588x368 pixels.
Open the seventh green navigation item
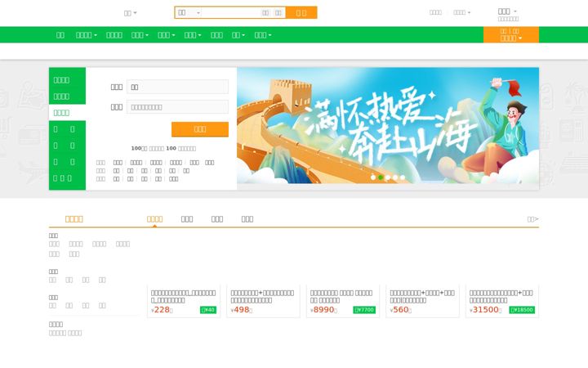click(x=216, y=35)
